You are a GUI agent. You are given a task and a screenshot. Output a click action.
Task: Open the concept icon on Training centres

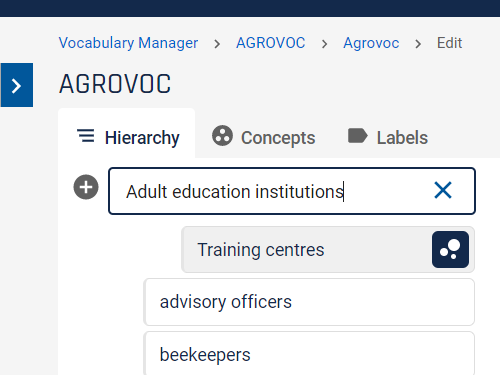click(x=450, y=249)
